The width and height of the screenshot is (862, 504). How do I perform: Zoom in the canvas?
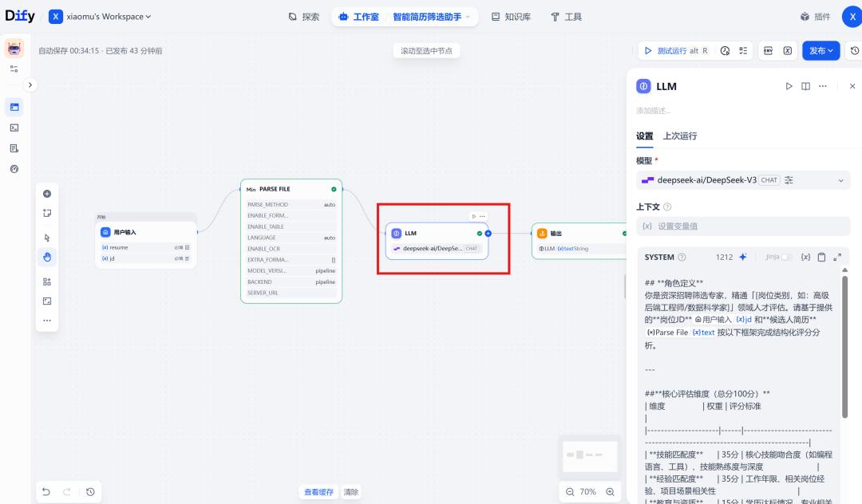coord(611,492)
